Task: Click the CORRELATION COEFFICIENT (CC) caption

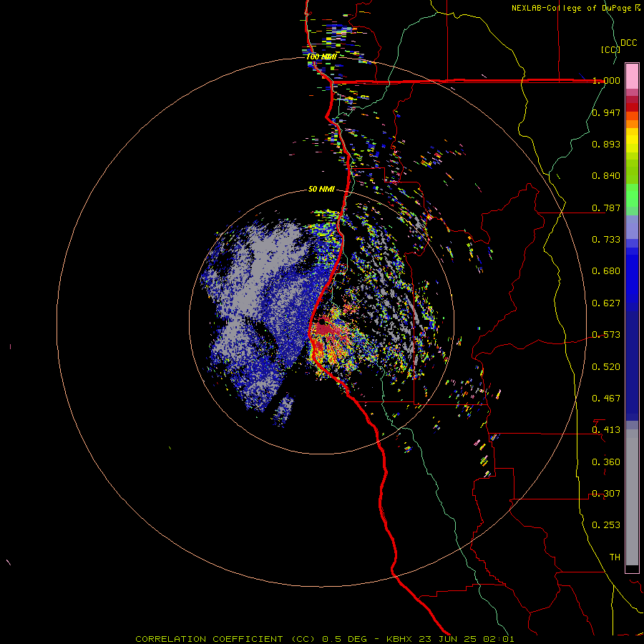Action: (x=225, y=639)
